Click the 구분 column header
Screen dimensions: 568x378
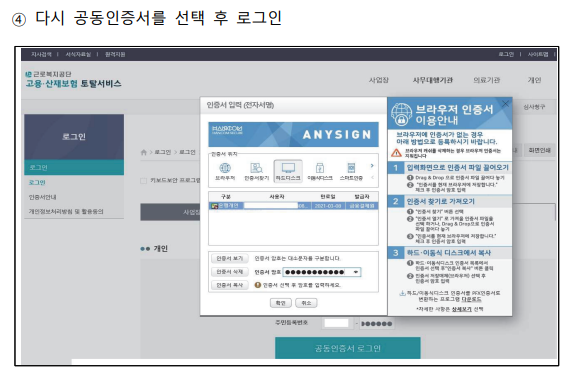[x=226, y=196]
